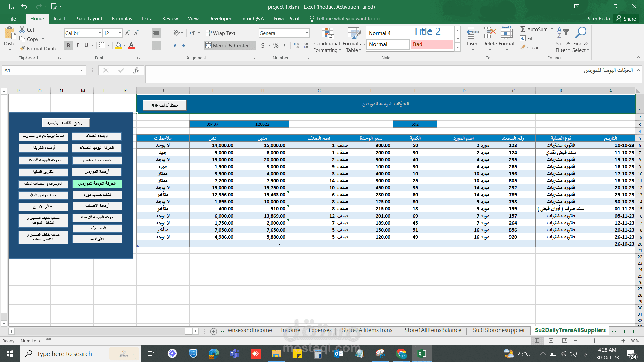The width and height of the screenshot is (644, 362).
Task: Click the Find & Select magnifier icon
Action: click(x=580, y=33)
